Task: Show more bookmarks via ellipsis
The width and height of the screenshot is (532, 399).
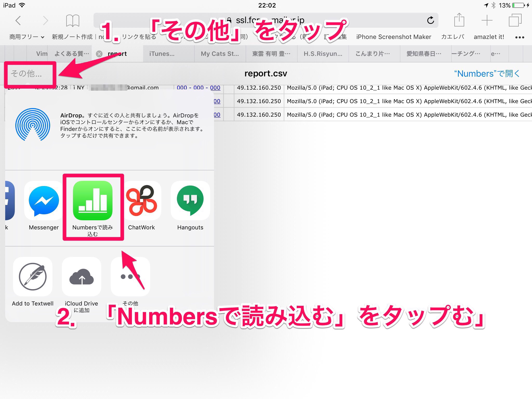Action: coord(520,37)
